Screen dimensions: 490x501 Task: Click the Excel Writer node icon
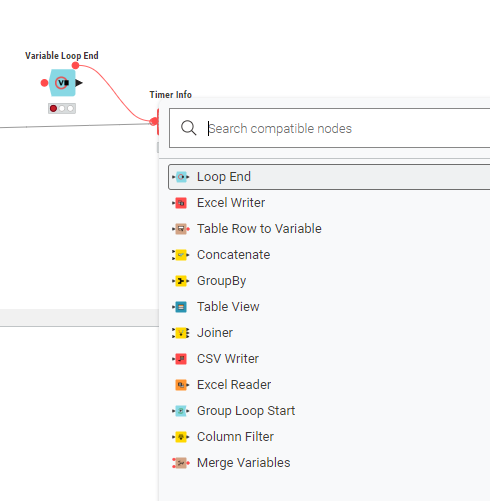181,203
